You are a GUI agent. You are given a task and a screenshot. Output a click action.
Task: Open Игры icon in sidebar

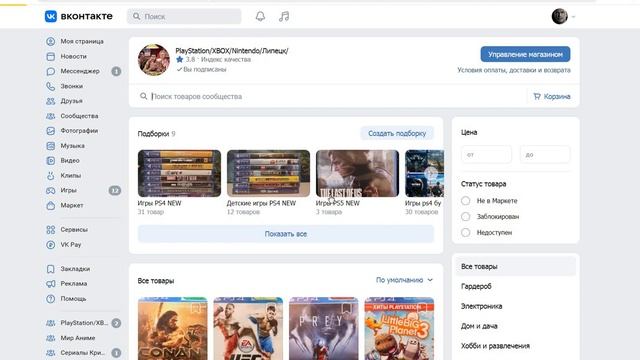(51, 190)
